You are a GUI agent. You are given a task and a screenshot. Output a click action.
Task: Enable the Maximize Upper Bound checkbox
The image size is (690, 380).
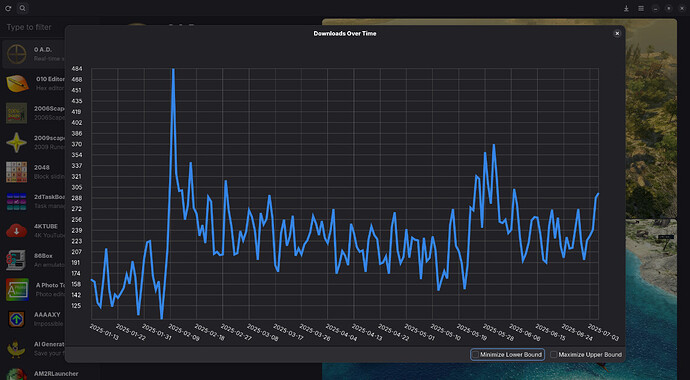click(554, 354)
